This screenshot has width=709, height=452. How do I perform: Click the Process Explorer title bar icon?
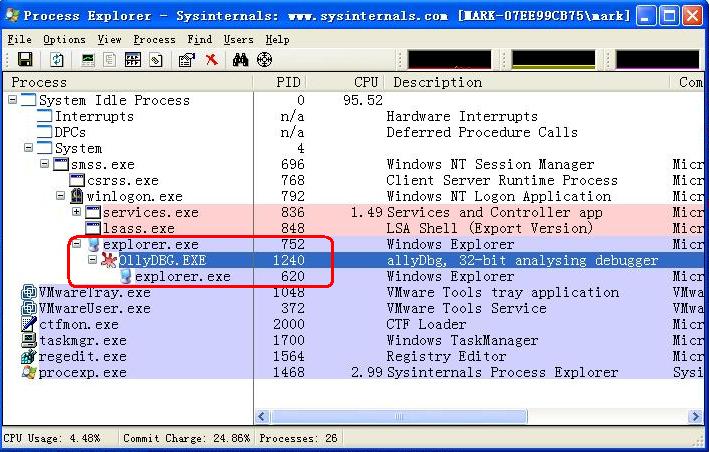pyautogui.click(x=12, y=15)
